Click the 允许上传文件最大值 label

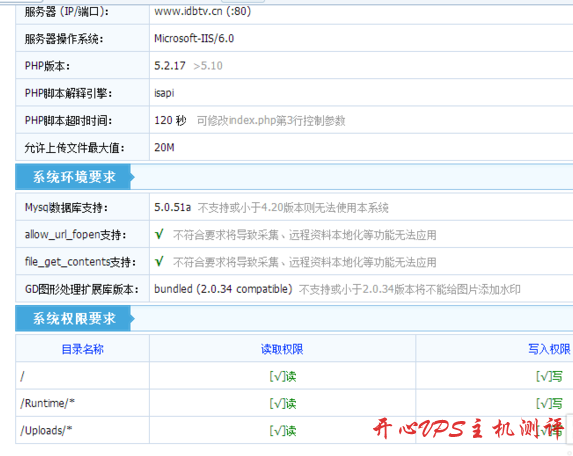[x=75, y=148]
